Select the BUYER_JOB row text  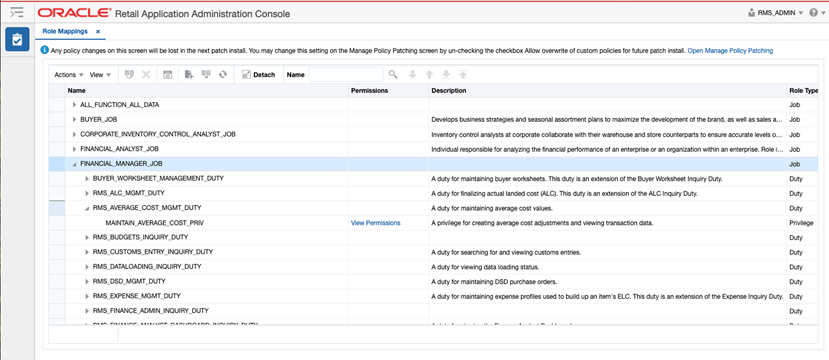[x=98, y=120]
